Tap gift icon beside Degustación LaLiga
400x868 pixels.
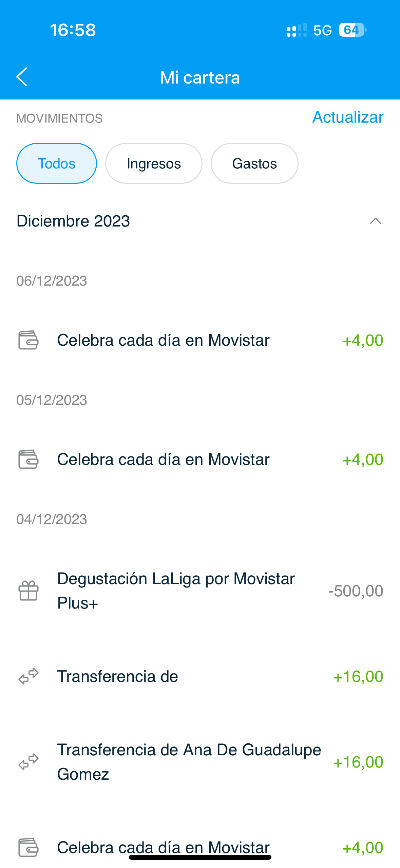28,591
